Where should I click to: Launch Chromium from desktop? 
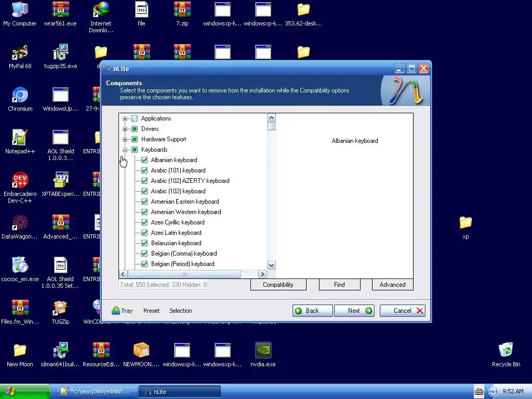tap(20, 99)
